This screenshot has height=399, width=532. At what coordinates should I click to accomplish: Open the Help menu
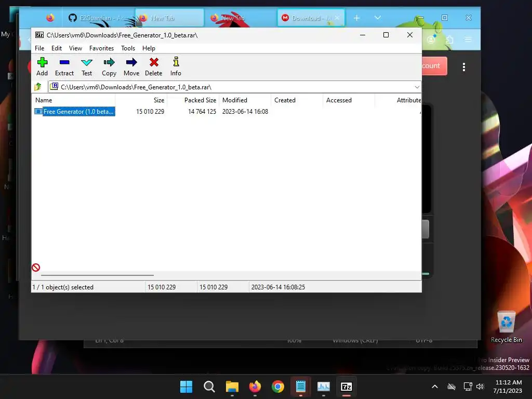[149, 48]
